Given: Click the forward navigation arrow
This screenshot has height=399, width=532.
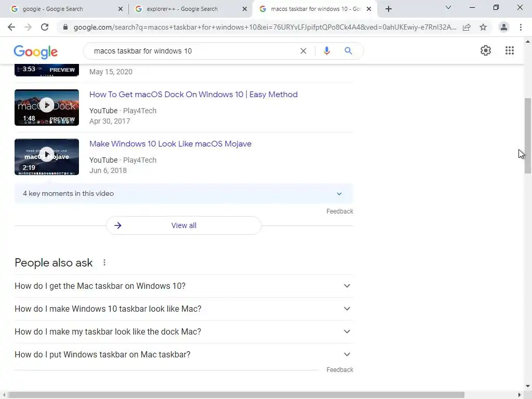Looking at the screenshot, I should point(28,27).
